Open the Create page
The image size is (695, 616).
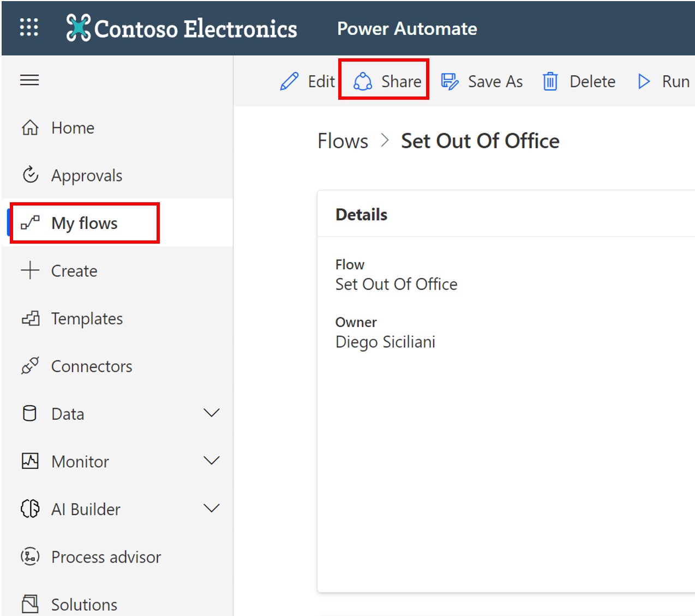pyautogui.click(x=74, y=270)
